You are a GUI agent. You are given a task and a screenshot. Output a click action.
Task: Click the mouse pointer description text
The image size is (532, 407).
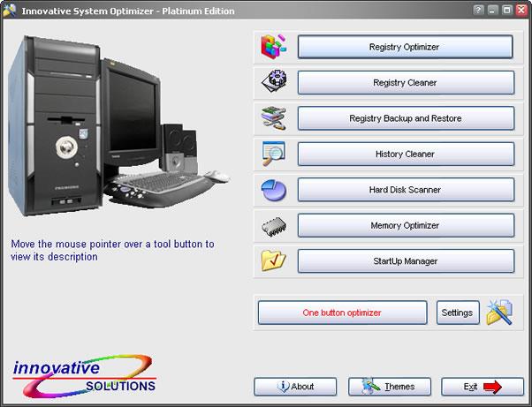[112, 251]
